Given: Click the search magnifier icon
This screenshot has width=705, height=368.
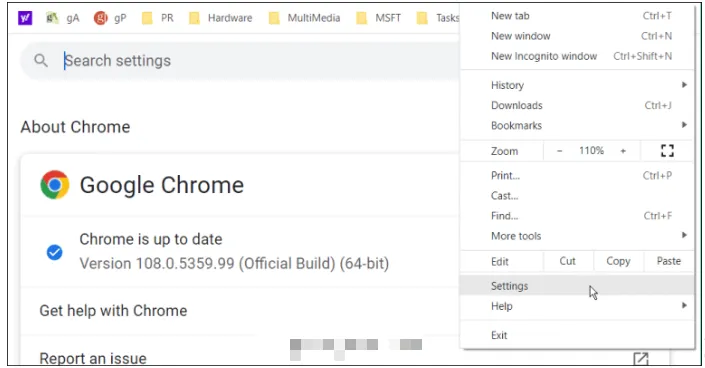Looking at the screenshot, I should pyautogui.click(x=41, y=60).
